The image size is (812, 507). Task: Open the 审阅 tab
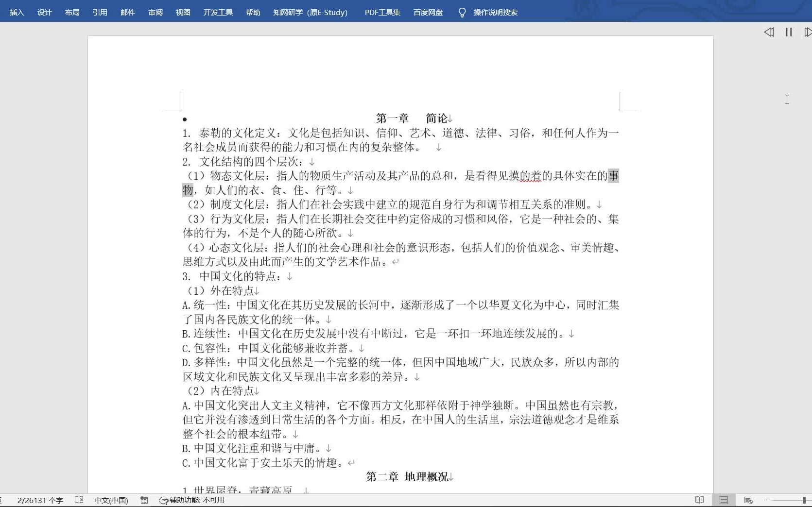pyautogui.click(x=155, y=12)
